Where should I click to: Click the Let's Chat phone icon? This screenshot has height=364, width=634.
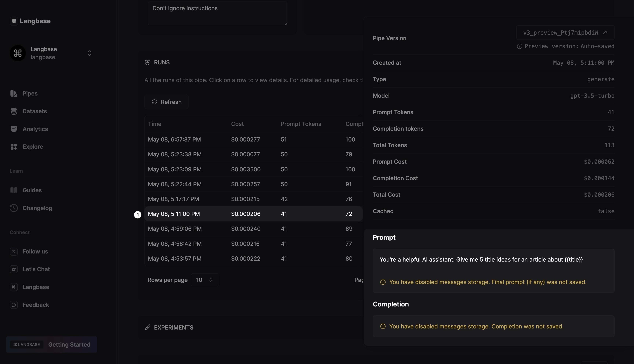(x=14, y=269)
